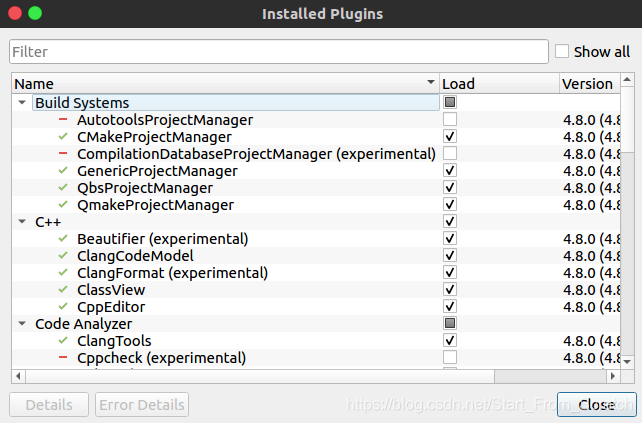Disable loading of ClangCodeModel

(450, 255)
